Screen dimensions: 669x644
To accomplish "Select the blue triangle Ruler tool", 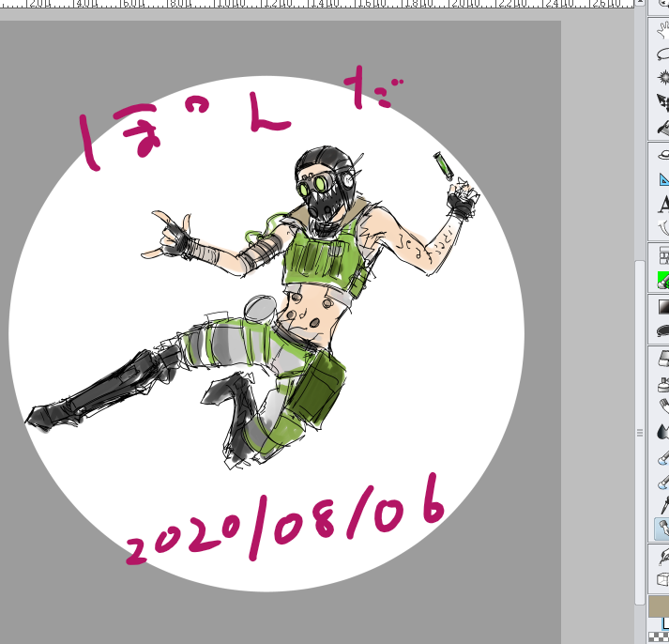I will click(664, 178).
